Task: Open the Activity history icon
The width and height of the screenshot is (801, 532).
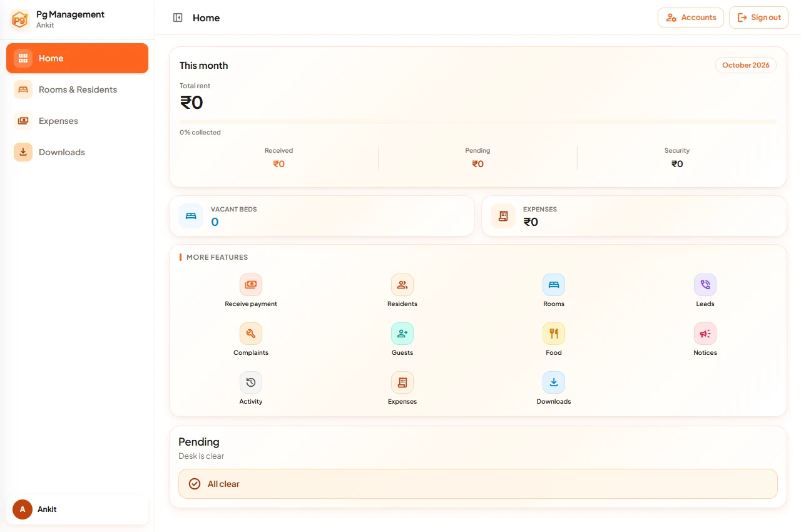Action: pos(251,382)
